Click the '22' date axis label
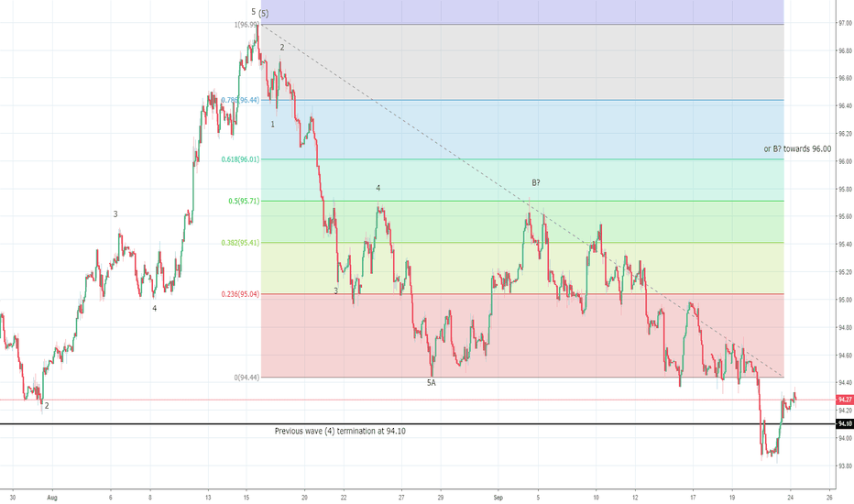Screen dimensions: 854x504 click(x=344, y=498)
